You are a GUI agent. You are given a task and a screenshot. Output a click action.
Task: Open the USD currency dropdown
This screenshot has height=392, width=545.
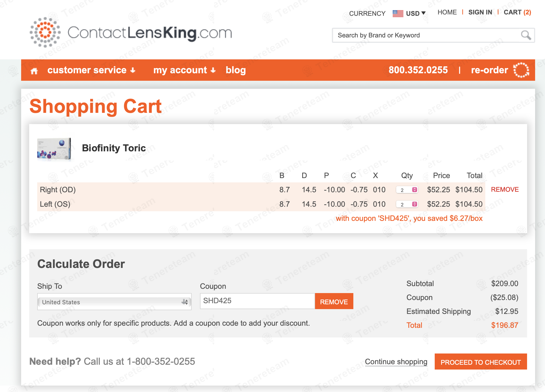pos(416,13)
